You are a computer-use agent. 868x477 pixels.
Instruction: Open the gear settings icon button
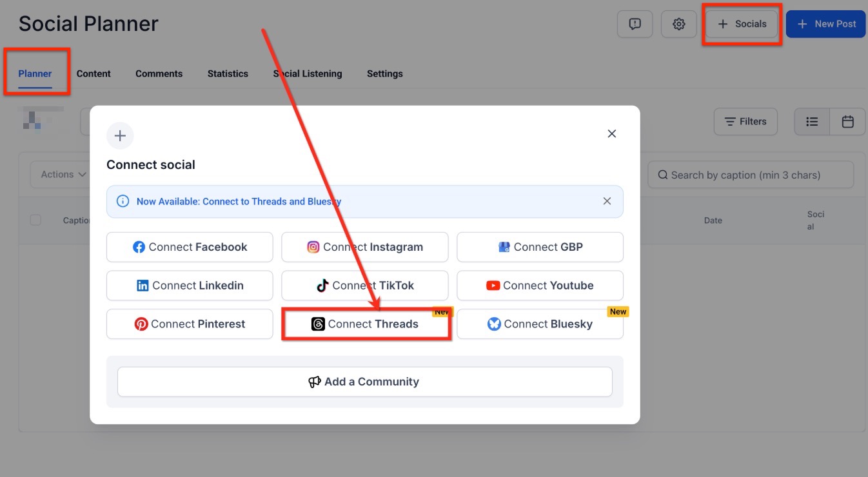[678, 24]
